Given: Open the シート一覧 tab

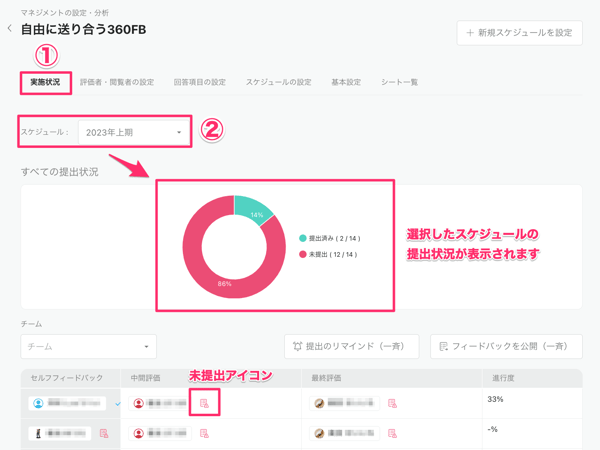Looking at the screenshot, I should pyautogui.click(x=399, y=82).
